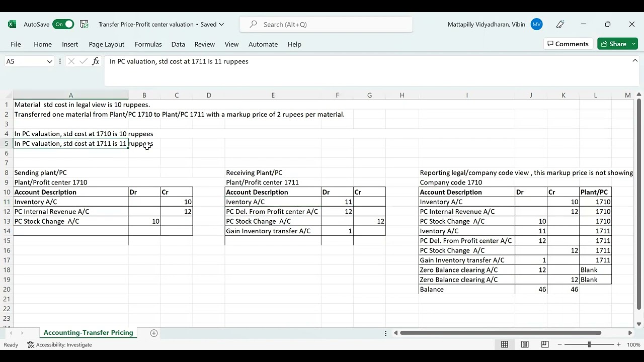Select the cell 'Balance' in row 20
Viewport: 644px width, 362px height.
[467, 289]
